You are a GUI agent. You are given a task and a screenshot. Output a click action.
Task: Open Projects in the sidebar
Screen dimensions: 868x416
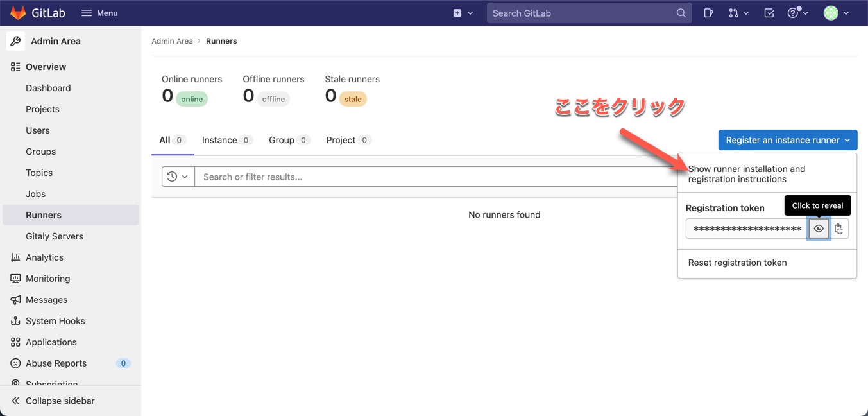point(42,109)
